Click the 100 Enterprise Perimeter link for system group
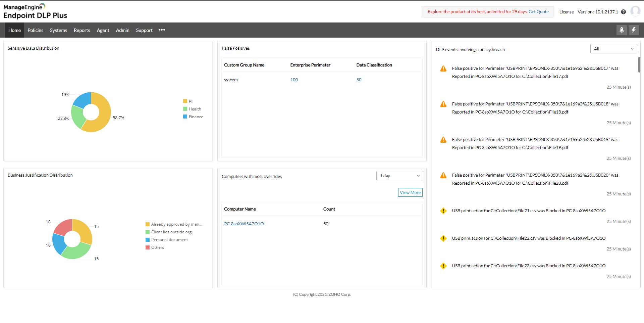Screen dimensions: 644x323 (294, 80)
